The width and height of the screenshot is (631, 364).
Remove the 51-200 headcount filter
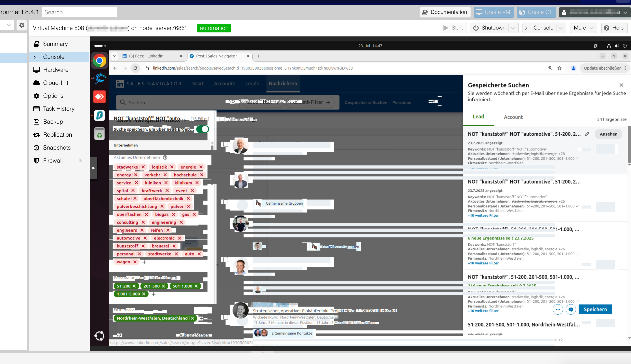tap(134, 286)
